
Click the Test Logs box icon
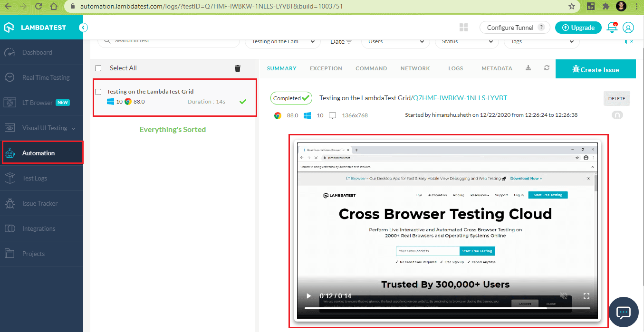click(10, 178)
